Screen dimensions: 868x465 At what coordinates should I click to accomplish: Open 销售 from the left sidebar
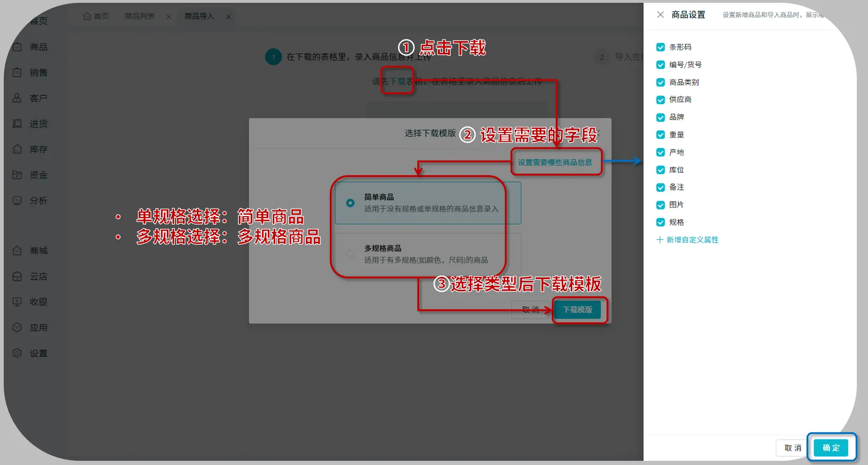[30, 73]
